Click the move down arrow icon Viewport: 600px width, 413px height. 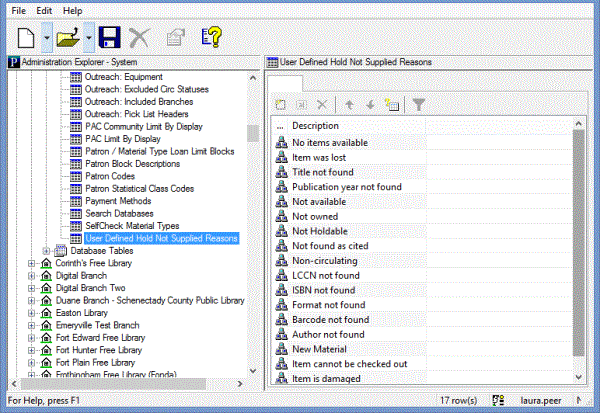point(370,104)
